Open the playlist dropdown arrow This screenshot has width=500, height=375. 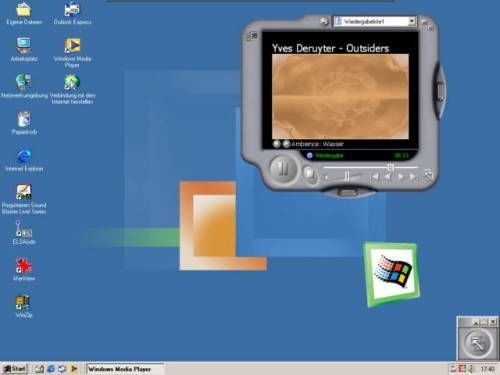click(412, 21)
